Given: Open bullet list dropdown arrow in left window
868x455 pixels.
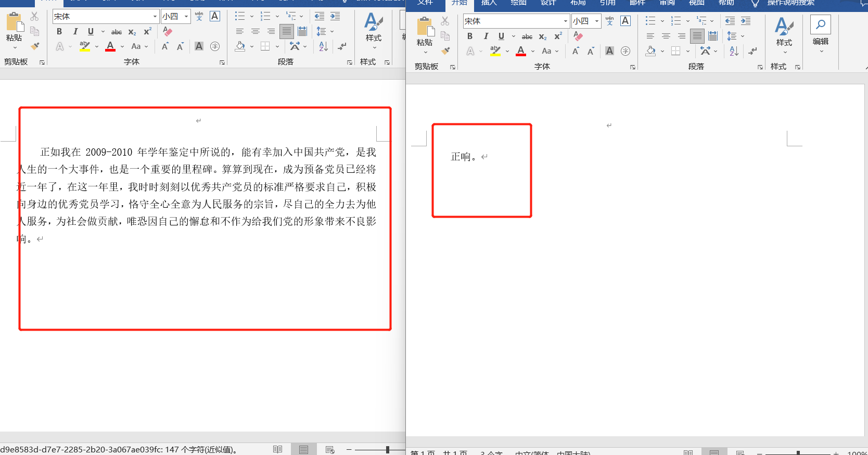Looking at the screenshot, I should coord(252,16).
